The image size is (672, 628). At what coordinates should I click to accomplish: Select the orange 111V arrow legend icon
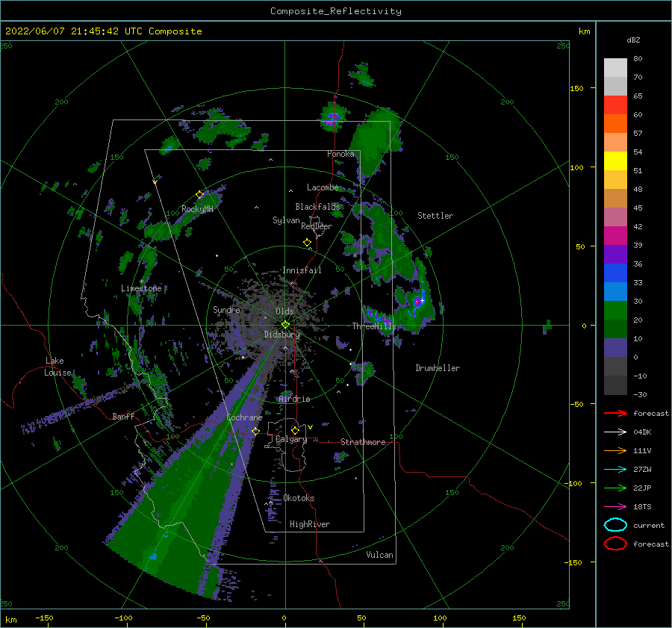point(615,450)
